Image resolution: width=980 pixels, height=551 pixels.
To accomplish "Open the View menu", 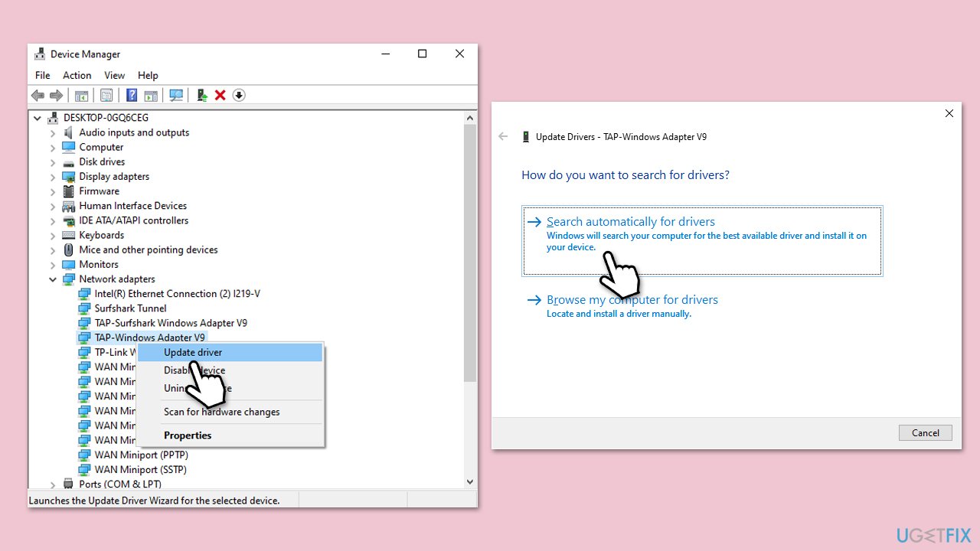I will click(x=115, y=75).
